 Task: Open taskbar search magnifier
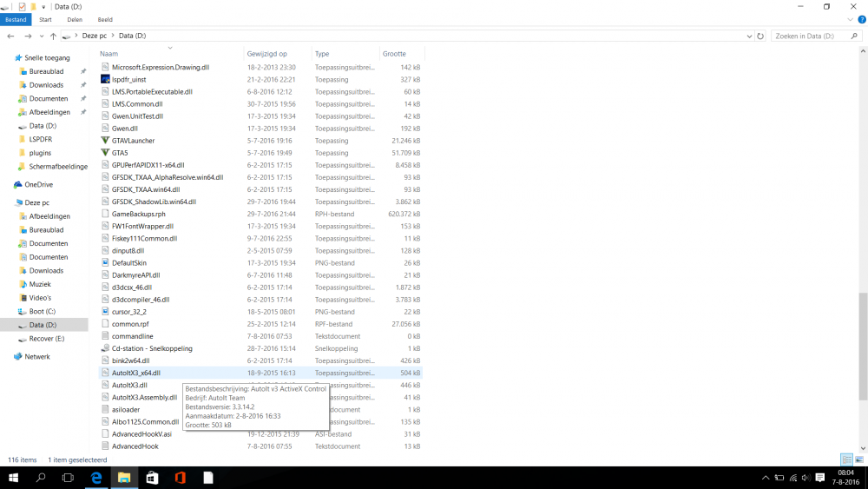pyautogui.click(x=41, y=478)
